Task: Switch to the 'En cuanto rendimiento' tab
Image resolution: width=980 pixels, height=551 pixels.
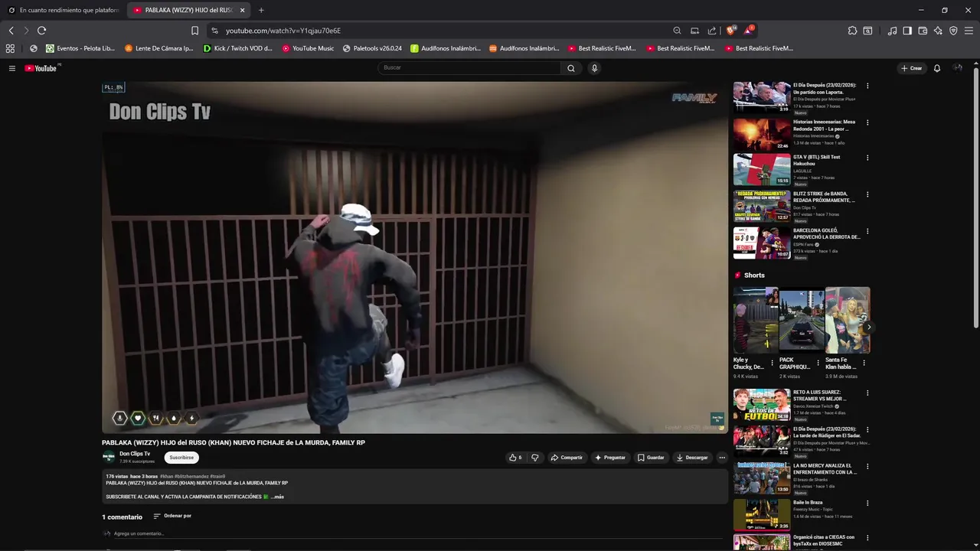Action: pos(64,10)
